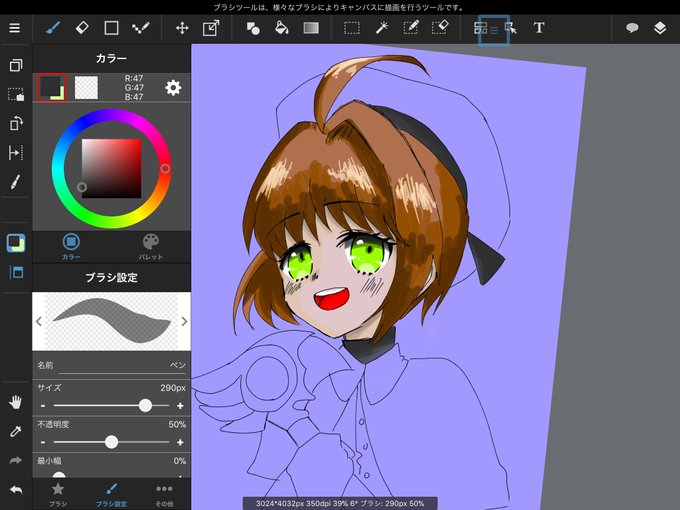
Task: Click the R:47 G:47 B:47 readout
Action: (134, 88)
